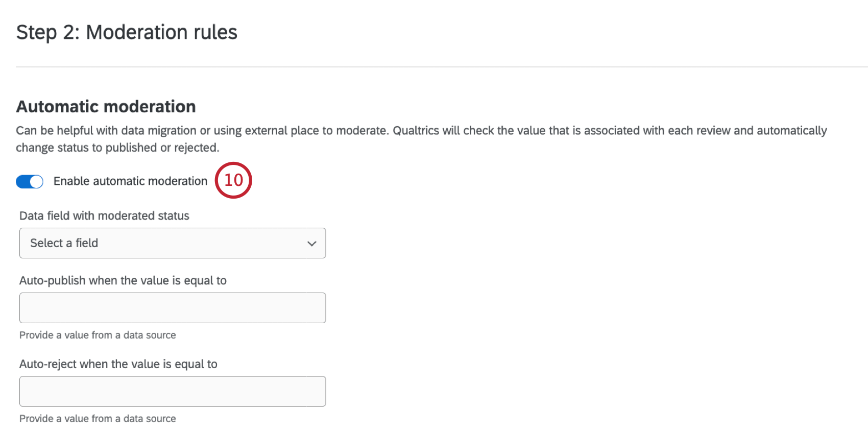868x434 pixels.
Task: Select the Enable automatic moderation label text
Action: tap(130, 181)
